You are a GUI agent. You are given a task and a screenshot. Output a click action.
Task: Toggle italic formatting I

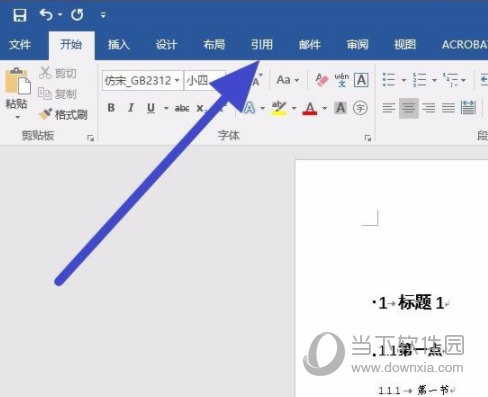pyautogui.click(x=131, y=108)
